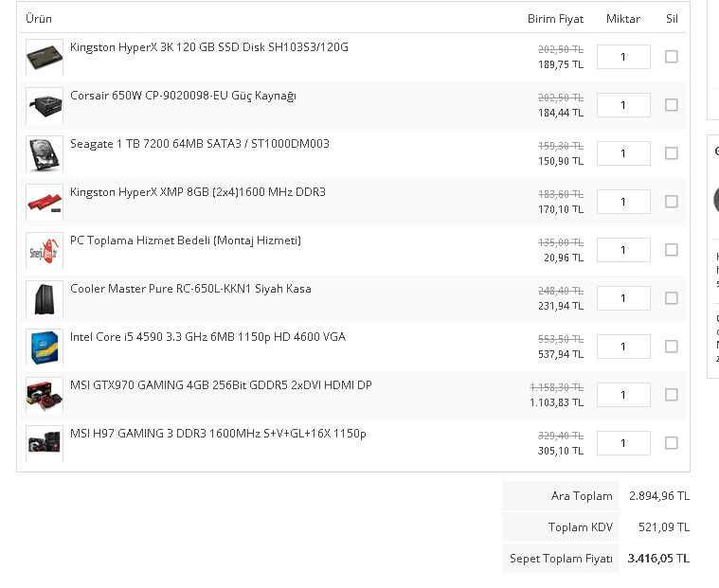Open MSI GTX970 GAMING 4GB product link
Screen dimensions: 719x588
[221, 385]
